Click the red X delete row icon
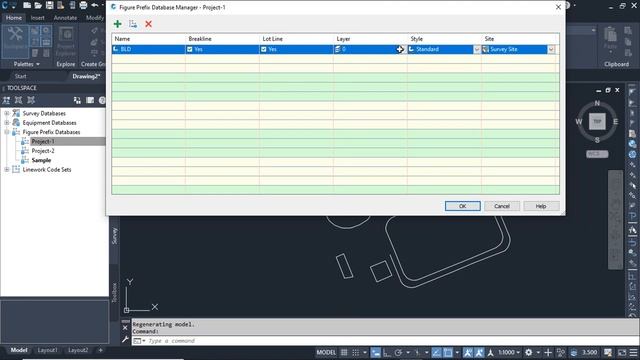640x360 pixels. [x=149, y=24]
